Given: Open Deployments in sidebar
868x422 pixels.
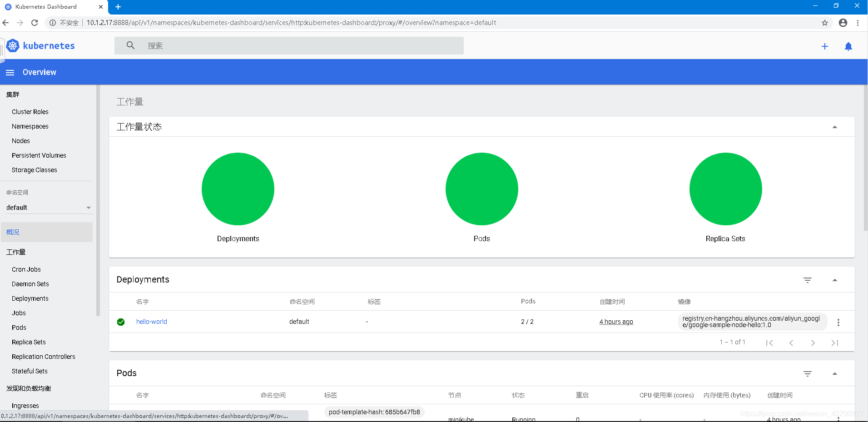Looking at the screenshot, I should pos(30,298).
